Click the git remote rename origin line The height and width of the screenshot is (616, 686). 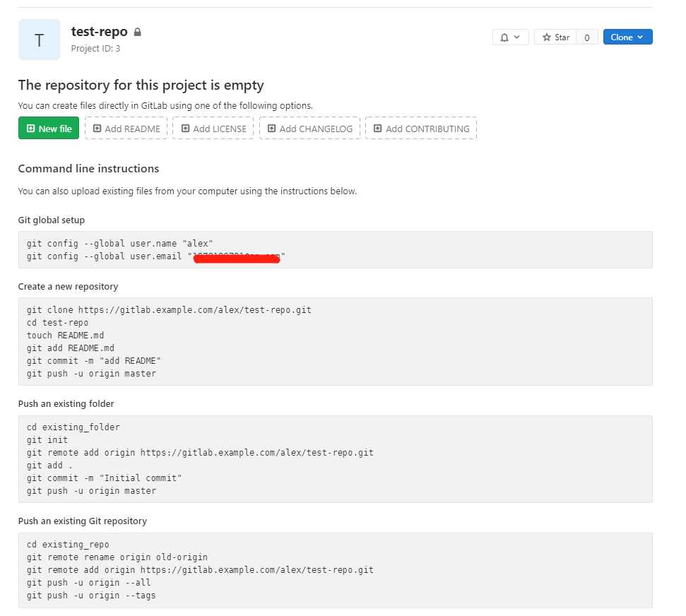point(117,557)
